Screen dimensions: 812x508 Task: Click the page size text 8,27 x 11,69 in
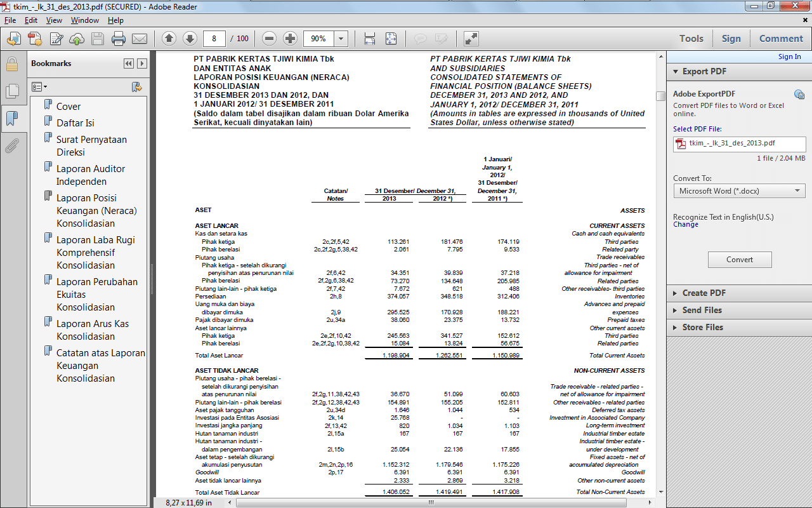(188, 502)
